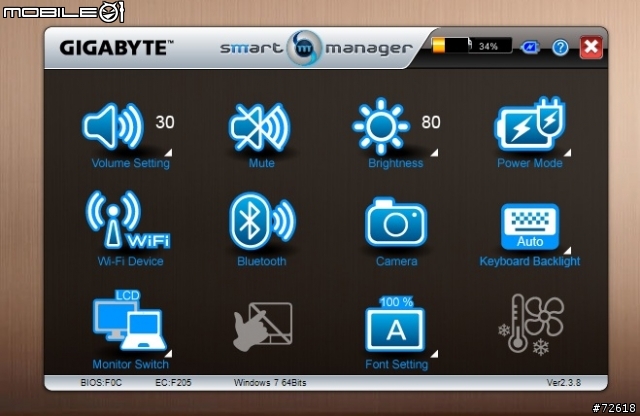Click the Ver2.3.8 version text

click(x=564, y=383)
